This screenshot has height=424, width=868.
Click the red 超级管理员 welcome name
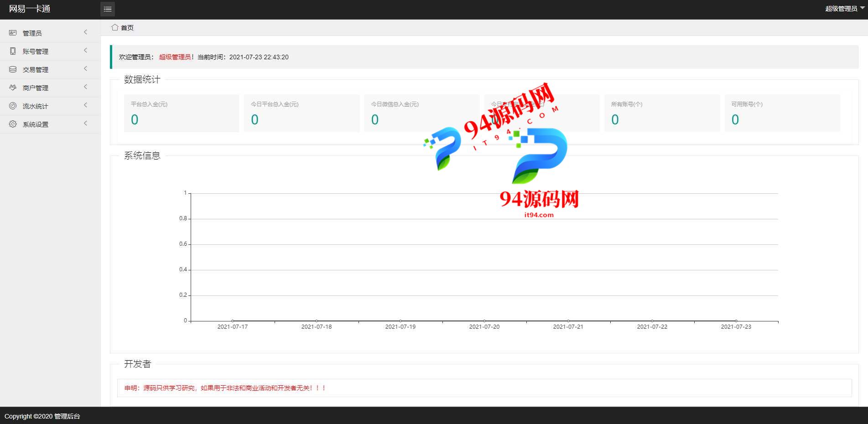pyautogui.click(x=175, y=57)
